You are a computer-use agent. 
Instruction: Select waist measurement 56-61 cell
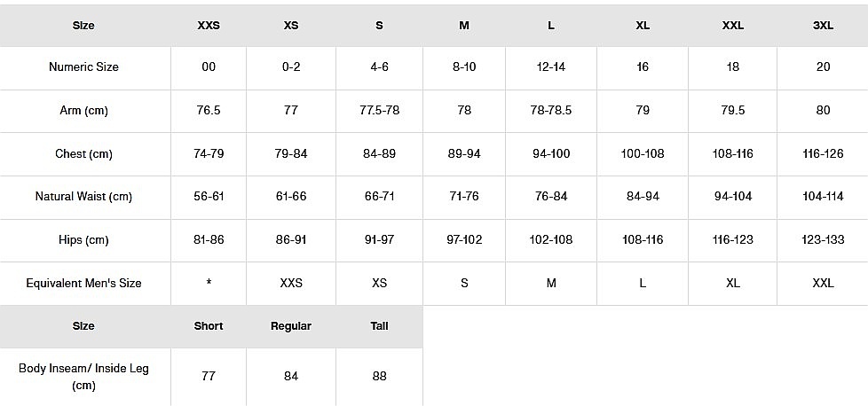click(x=209, y=197)
